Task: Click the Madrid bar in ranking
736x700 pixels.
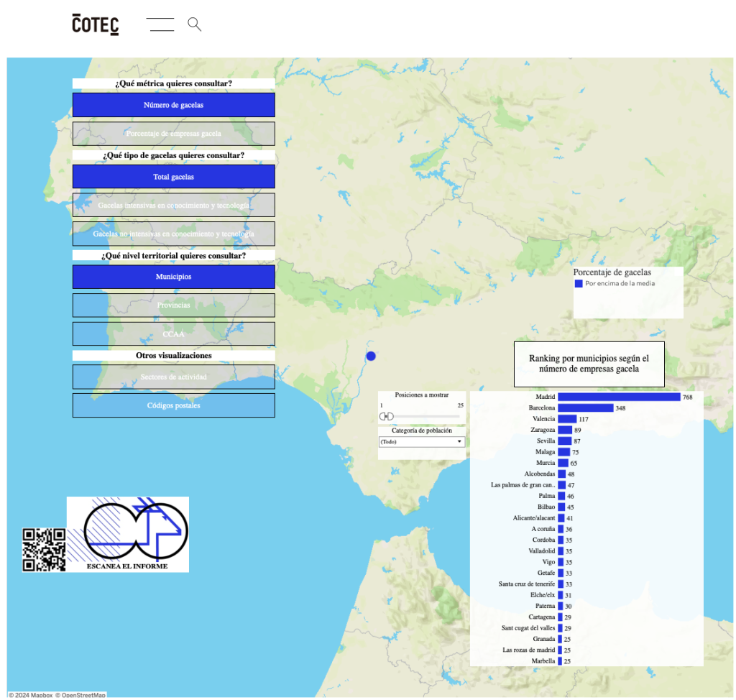Action: (x=618, y=397)
